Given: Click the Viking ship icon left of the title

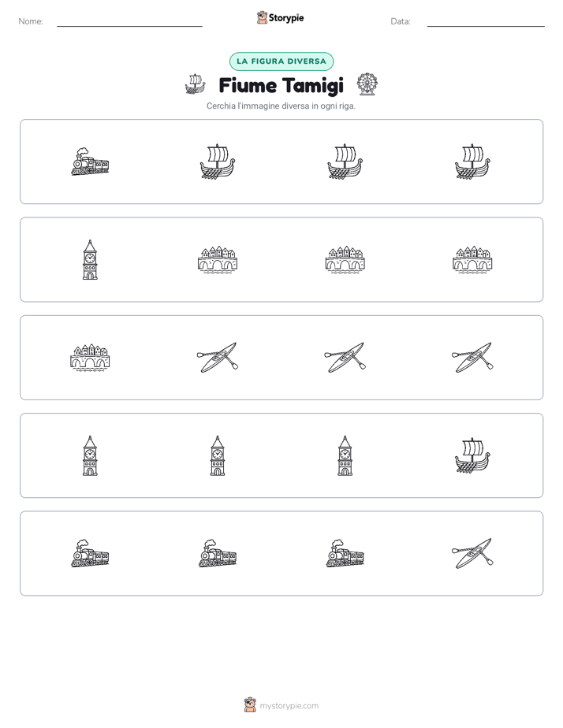Looking at the screenshot, I should (195, 84).
